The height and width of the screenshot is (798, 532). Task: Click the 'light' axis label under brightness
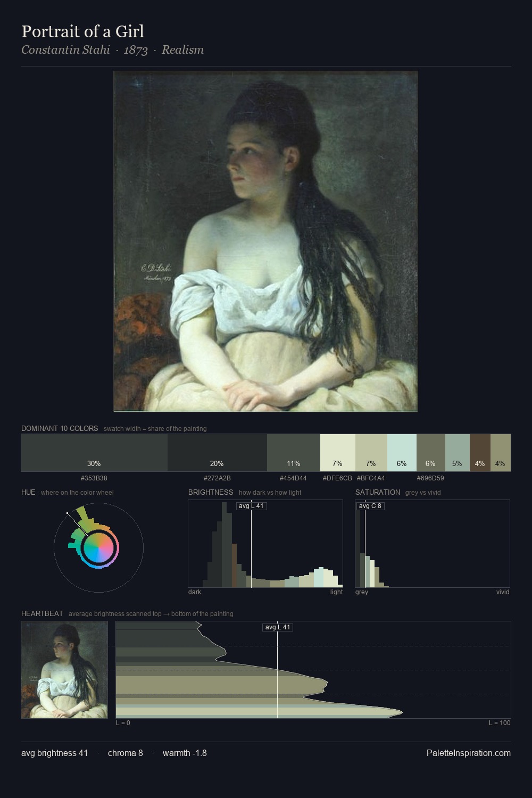[336, 592]
